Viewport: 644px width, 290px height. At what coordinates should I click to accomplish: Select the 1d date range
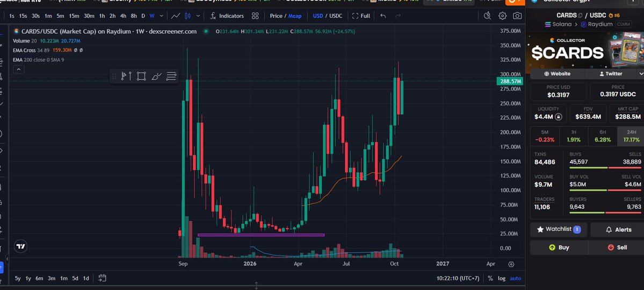tap(86, 279)
